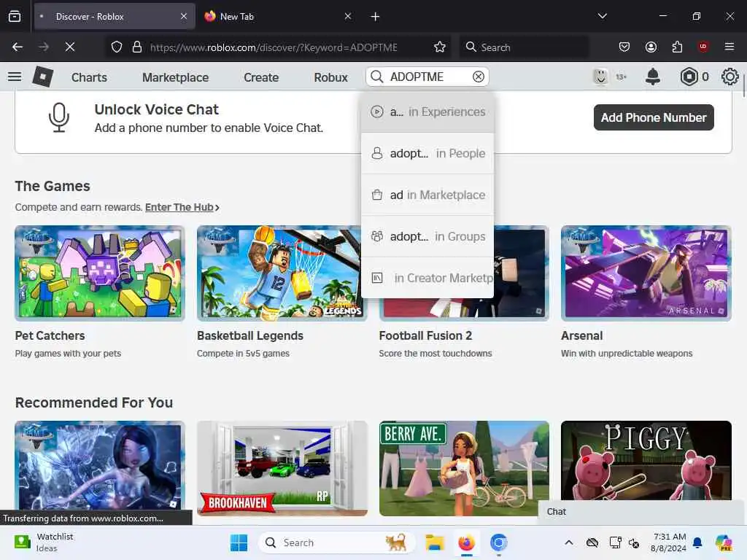Search ADOPTME in Experiences
Viewport: 747px width, 560px height.
point(427,112)
